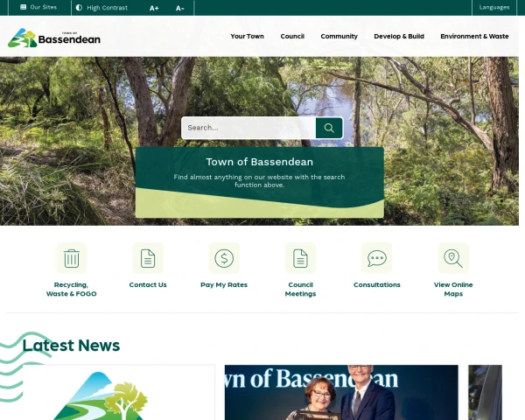This screenshot has height=420, width=525.
Task: Open the Community menu
Action: coord(339,36)
